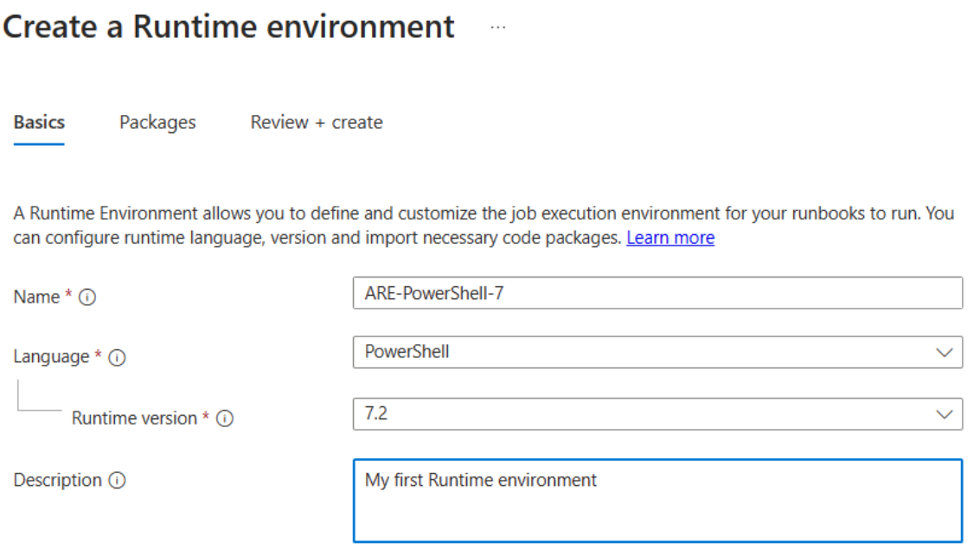Open the Packages tab
Viewport: 980px width, 549px height.
click(x=157, y=123)
